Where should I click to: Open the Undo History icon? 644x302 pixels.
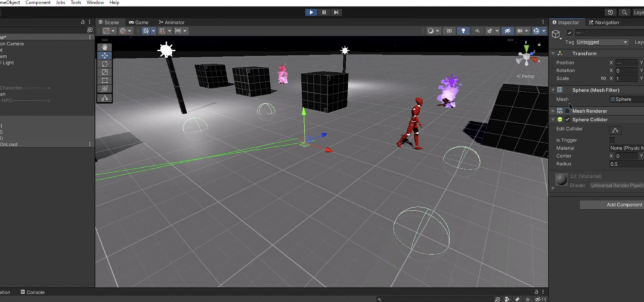(610, 12)
